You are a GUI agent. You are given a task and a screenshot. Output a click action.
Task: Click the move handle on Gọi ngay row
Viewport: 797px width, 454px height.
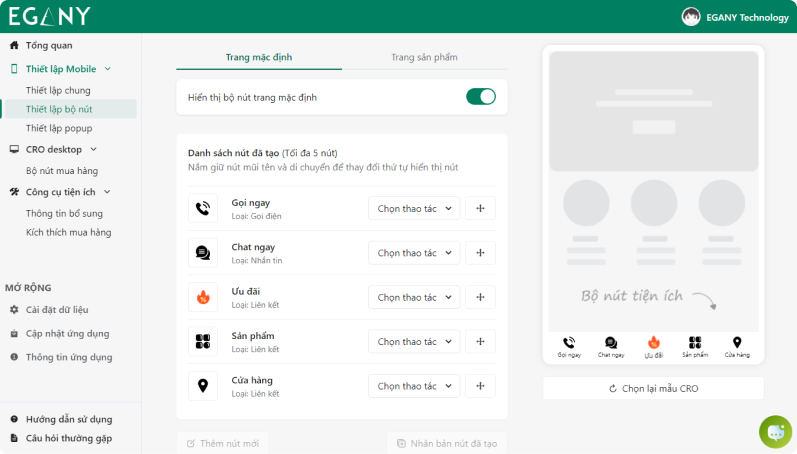coord(480,208)
